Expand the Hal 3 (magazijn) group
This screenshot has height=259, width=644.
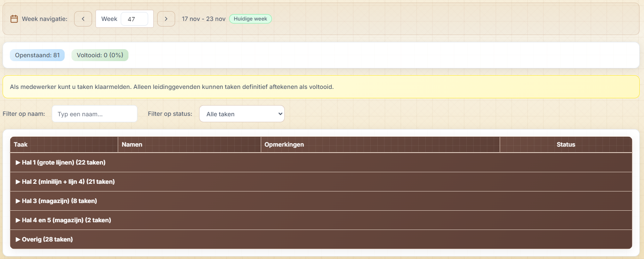click(56, 201)
